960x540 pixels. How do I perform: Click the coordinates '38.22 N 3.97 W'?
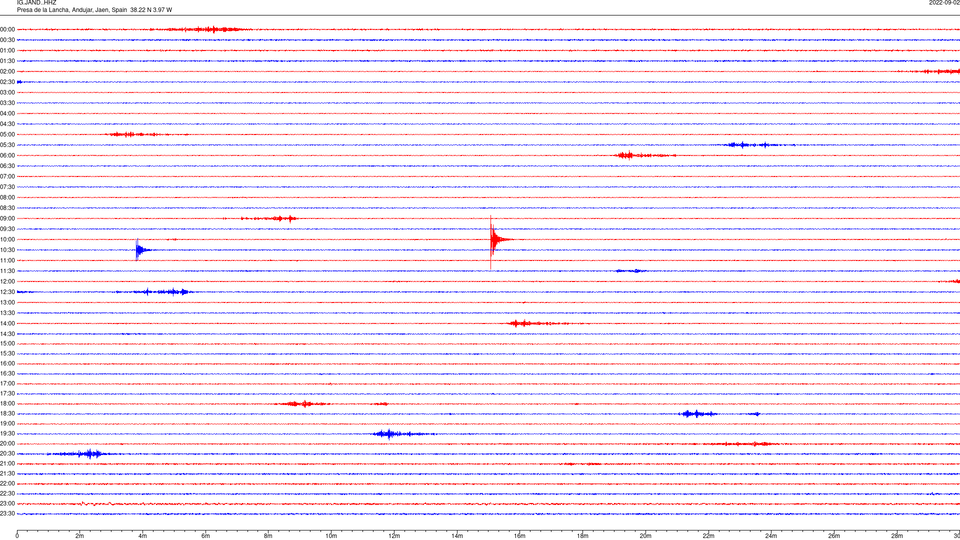click(x=151, y=10)
